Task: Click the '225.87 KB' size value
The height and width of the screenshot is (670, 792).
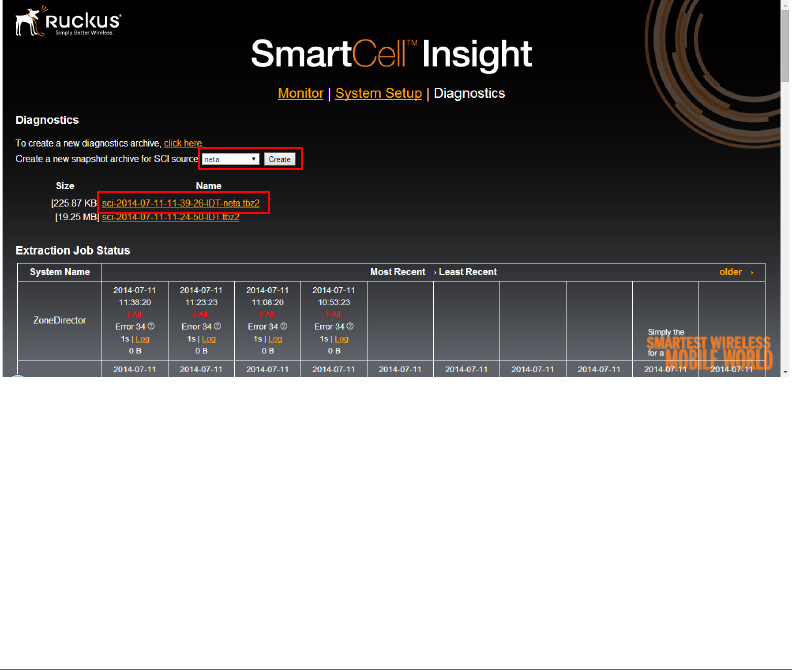Action: (74, 203)
